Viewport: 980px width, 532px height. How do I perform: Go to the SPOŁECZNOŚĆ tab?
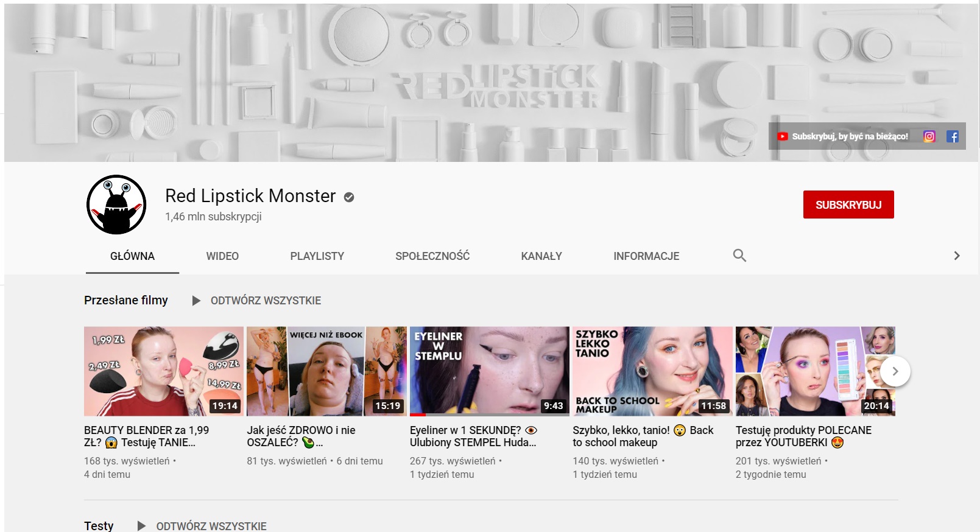click(x=432, y=256)
